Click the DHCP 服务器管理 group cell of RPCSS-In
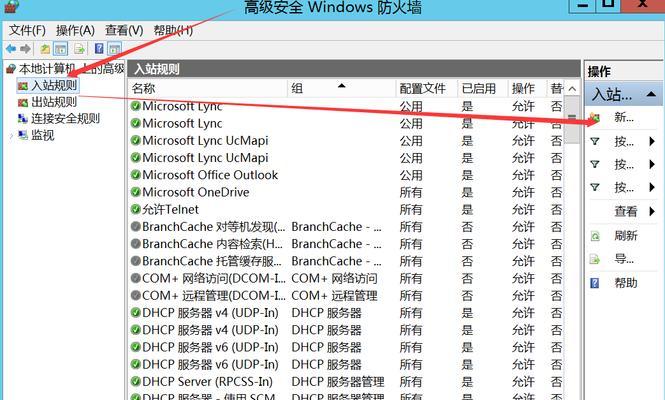 pos(338,381)
